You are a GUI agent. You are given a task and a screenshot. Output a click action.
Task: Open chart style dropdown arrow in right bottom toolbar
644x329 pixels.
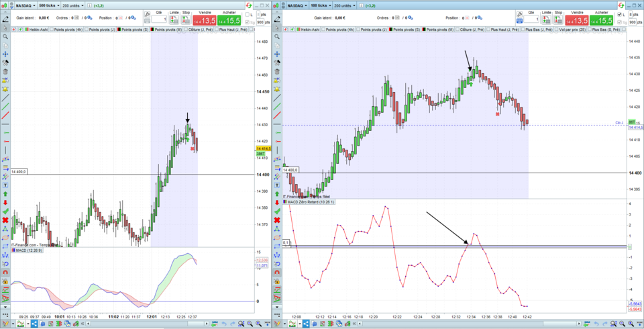(x=300, y=324)
